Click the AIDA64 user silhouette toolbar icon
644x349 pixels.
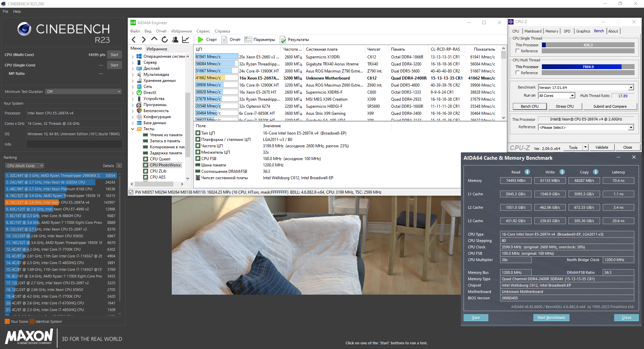pos(175,40)
